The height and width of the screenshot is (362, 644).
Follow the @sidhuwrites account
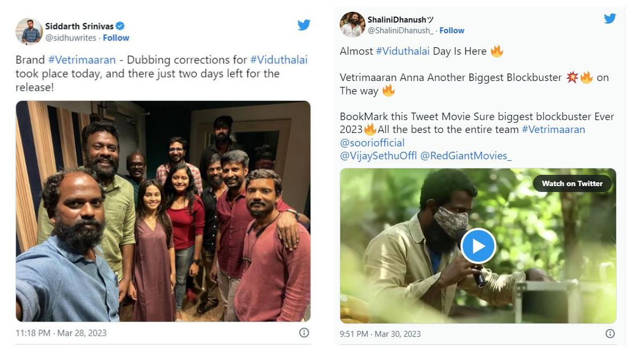116,38
